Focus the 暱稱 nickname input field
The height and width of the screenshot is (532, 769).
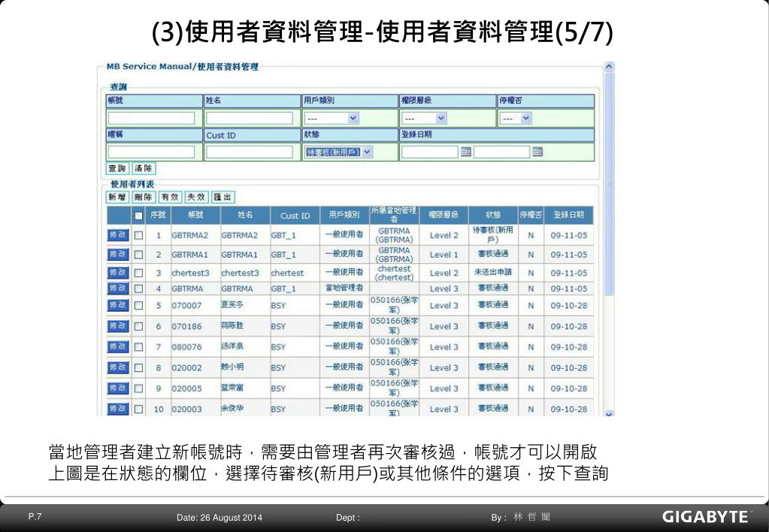[152, 152]
